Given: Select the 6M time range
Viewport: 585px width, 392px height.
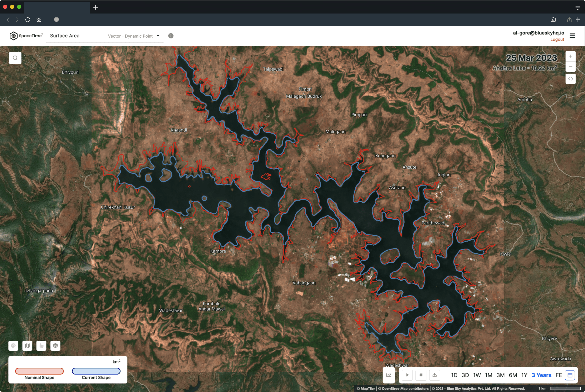Looking at the screenshot, I should point(513,375).
